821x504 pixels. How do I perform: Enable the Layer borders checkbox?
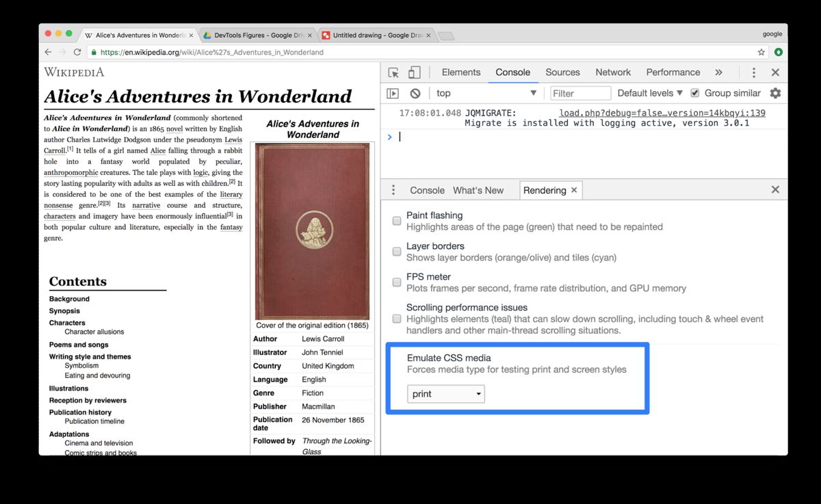tap(397, 252)
